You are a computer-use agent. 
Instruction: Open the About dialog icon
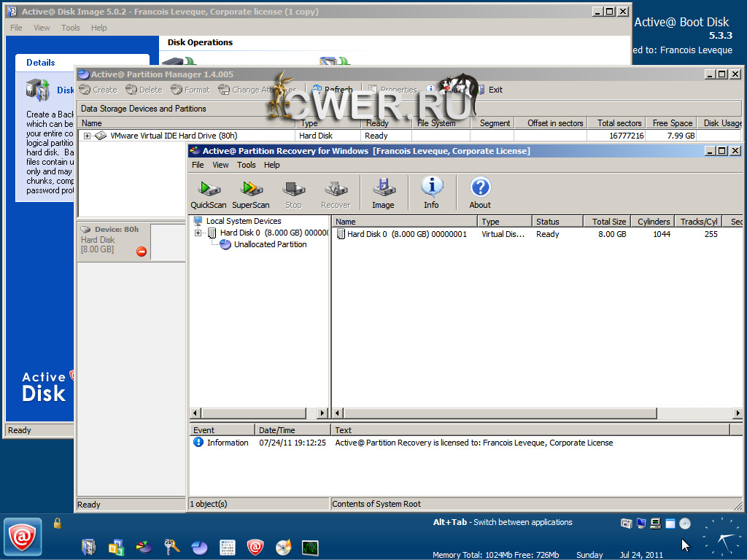click(480, 194)
